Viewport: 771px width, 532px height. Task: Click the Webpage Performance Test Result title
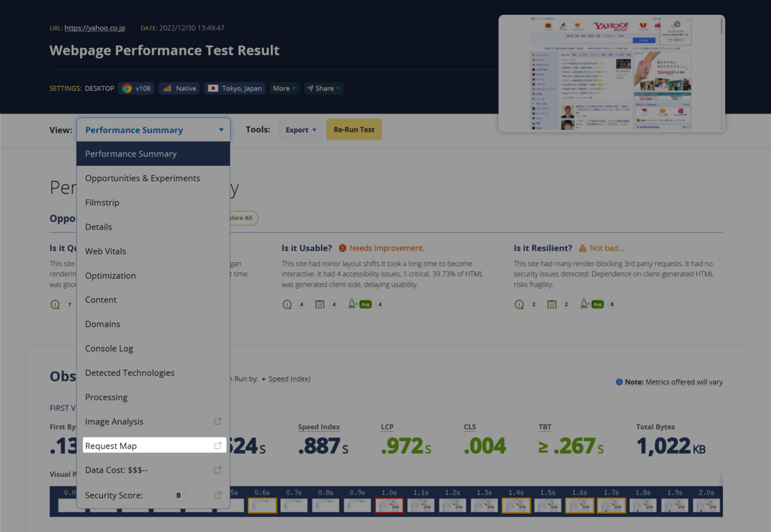tap(164, 51)
